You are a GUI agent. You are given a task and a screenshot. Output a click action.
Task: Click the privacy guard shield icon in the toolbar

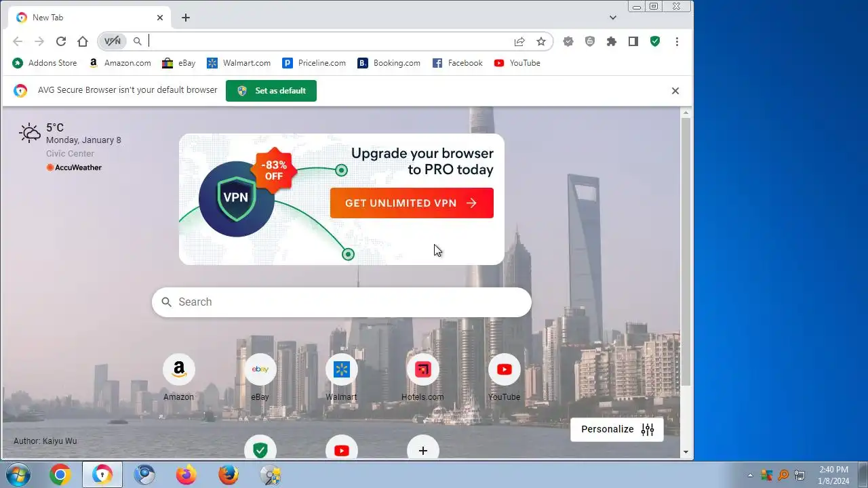pyautogui.click(x=590, y=41)
